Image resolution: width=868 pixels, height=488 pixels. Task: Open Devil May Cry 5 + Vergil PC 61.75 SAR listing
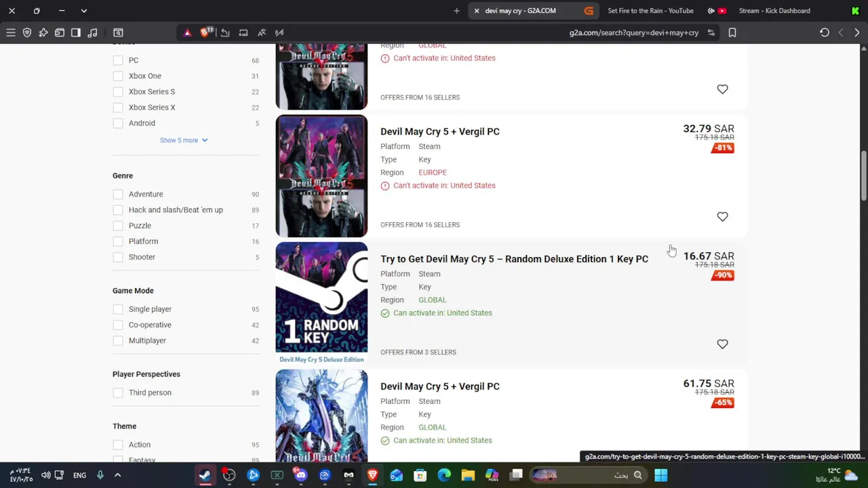click(439, 386)
